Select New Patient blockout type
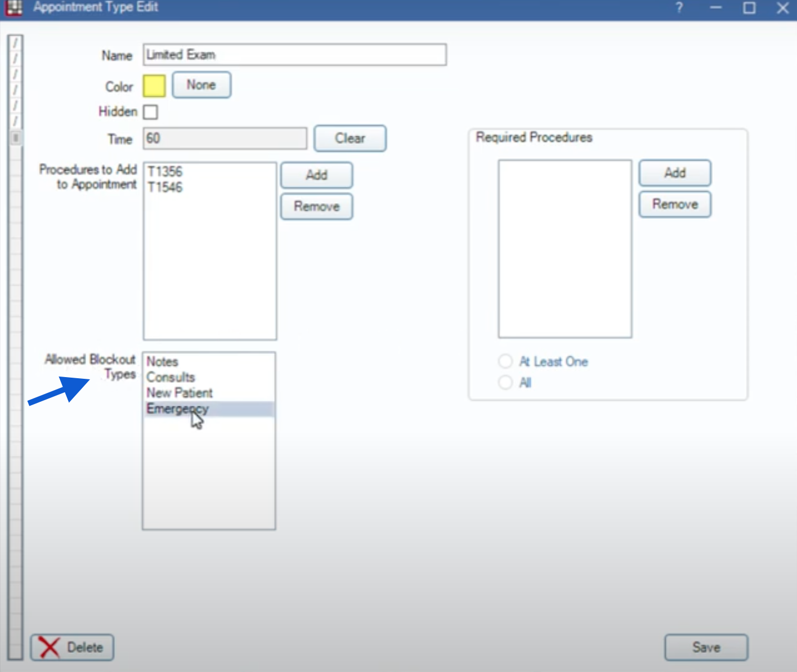 [180, 393]
